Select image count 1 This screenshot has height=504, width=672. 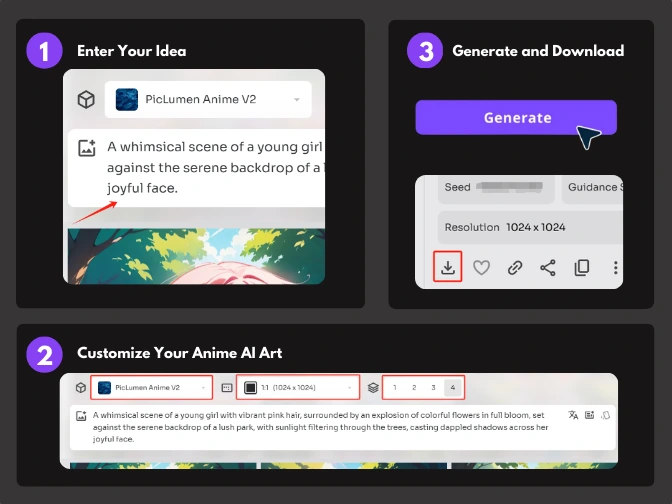[394, 387]
